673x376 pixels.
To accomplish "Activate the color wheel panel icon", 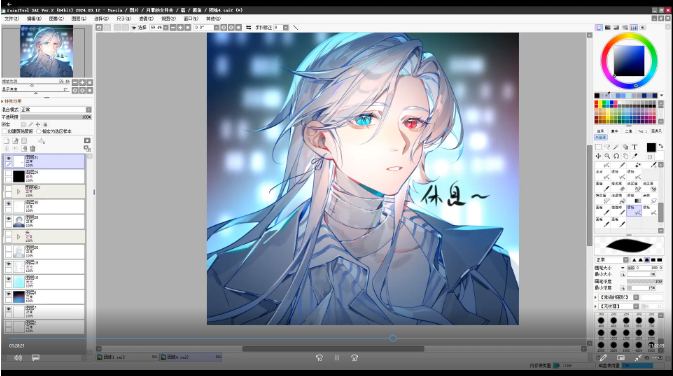I will 599,27.
